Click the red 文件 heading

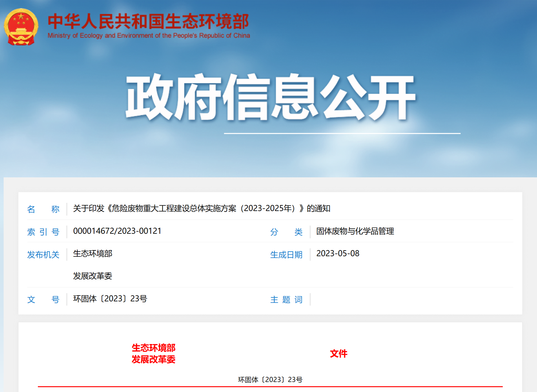pyautogui.click(x=339, y=353)
